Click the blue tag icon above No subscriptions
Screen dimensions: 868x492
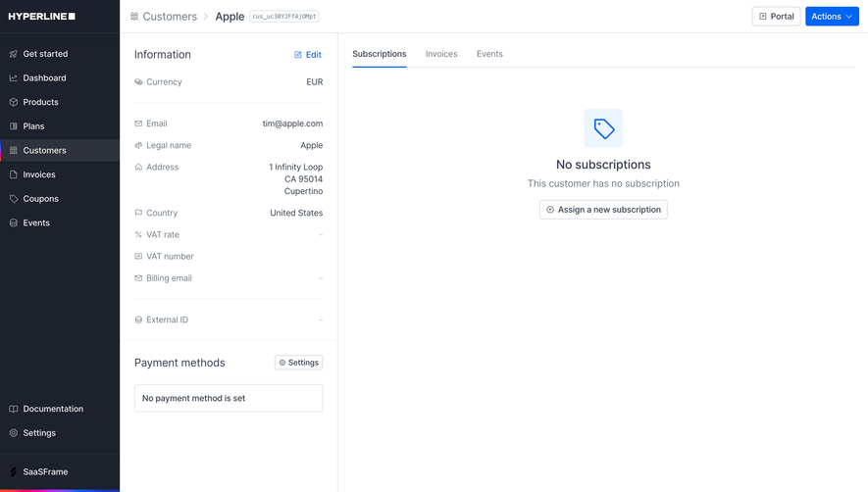(x=603, y=128)
